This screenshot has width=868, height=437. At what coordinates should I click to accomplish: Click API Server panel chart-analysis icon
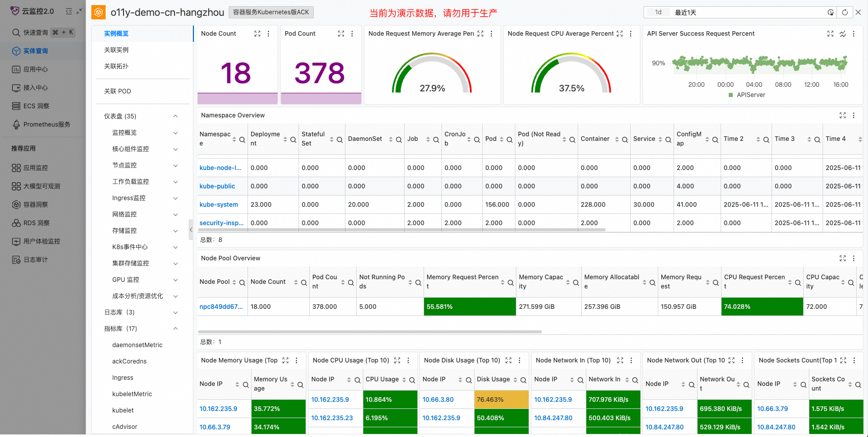pyautogui.click(x=842, y=34)
